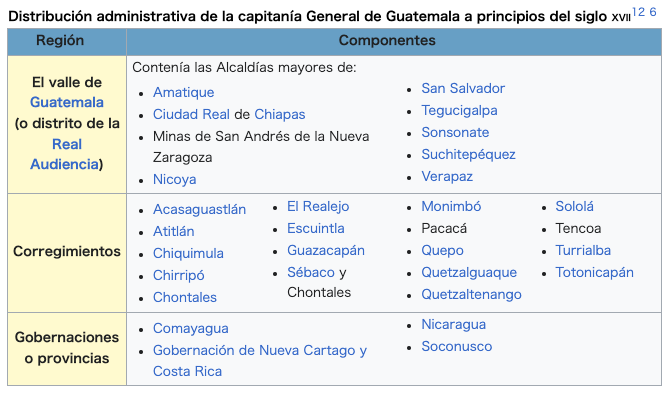Click the Tegucigalpa link
Viewport: 669px width, 393px height.
click(x=459, y=111)
